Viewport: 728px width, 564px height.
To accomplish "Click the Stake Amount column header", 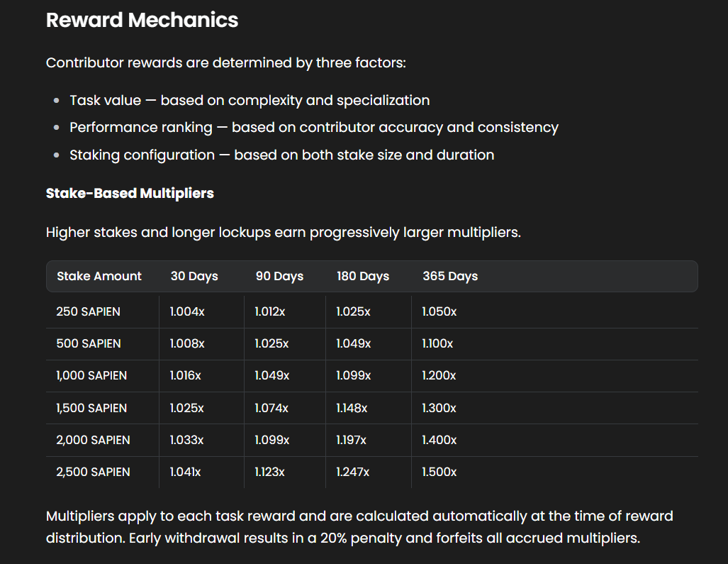I will click(99, 276).
